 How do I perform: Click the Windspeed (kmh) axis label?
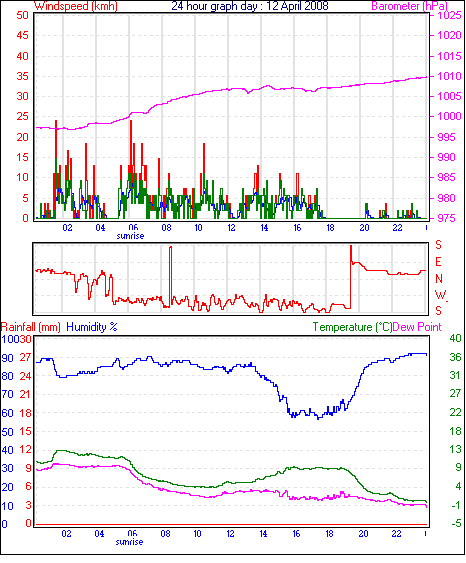75,6
